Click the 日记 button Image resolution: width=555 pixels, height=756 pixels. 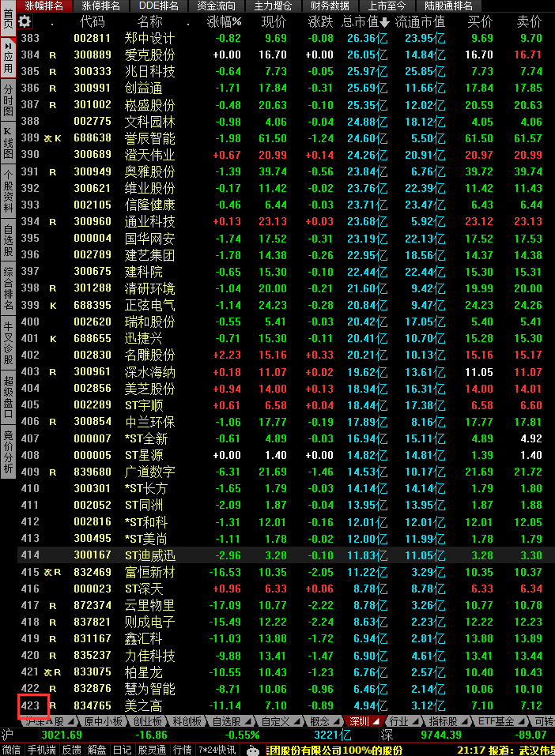click(x=122, y=750)
